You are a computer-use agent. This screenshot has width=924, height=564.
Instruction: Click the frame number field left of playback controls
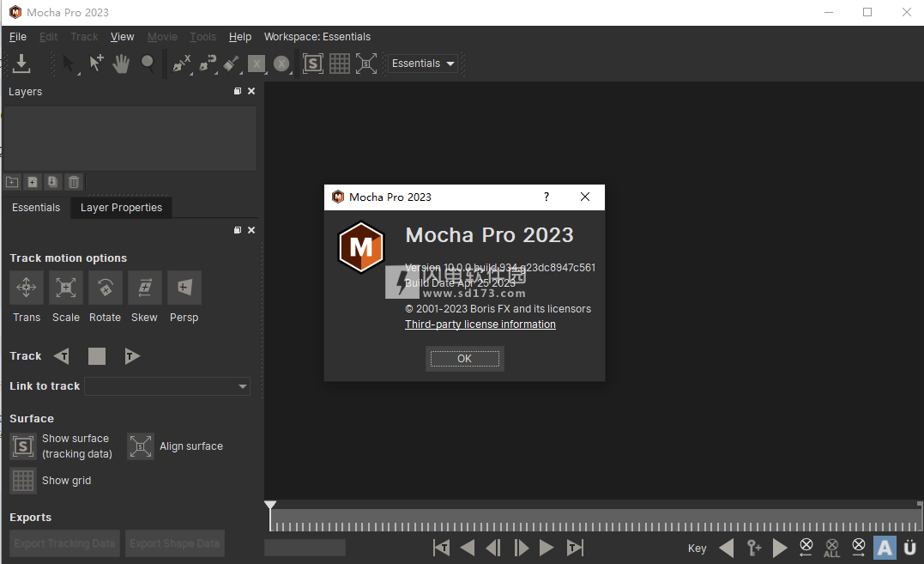coord(305,548)
